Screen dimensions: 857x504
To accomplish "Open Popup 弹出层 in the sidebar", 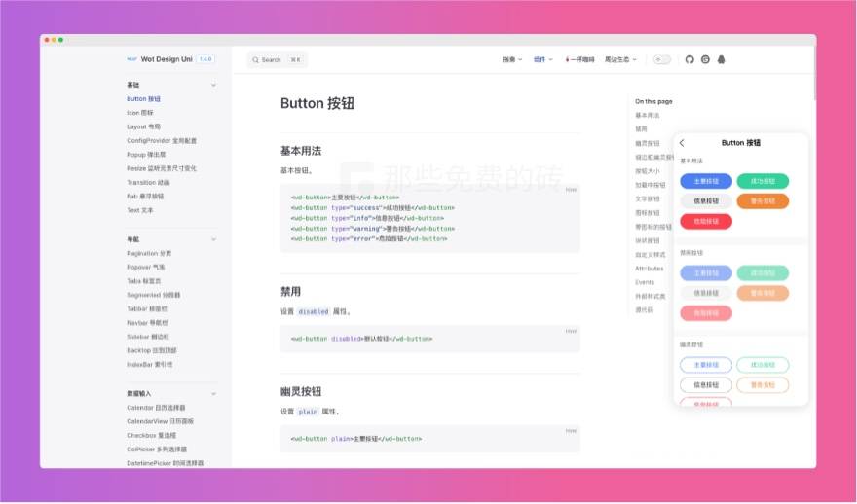I will (146, 155).
